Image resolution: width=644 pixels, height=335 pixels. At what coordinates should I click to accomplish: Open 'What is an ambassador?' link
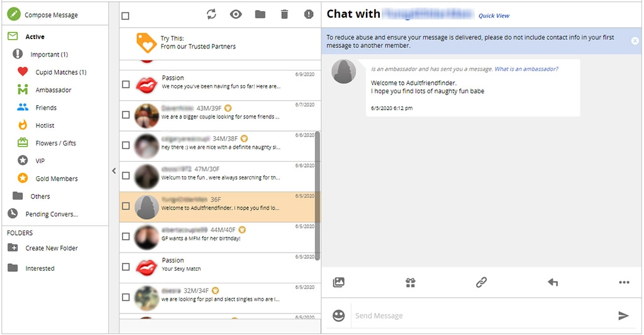point(526,69)
